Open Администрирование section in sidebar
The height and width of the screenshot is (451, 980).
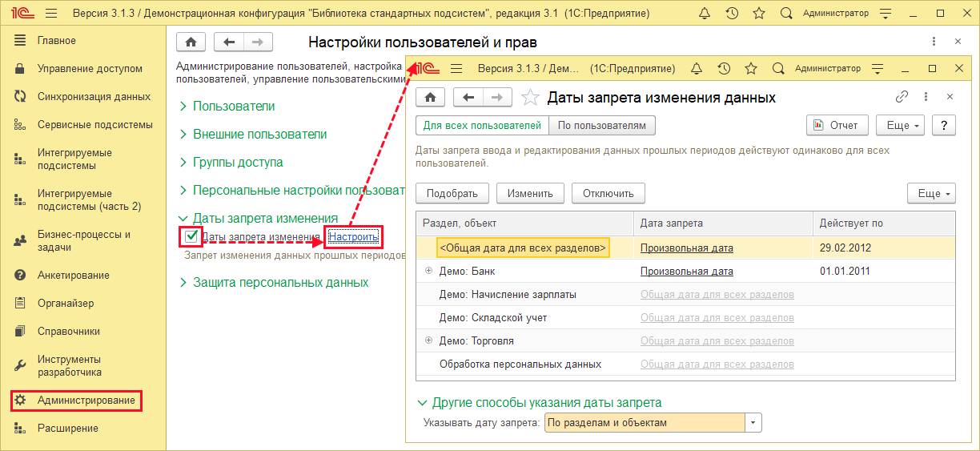coord(77,400)
